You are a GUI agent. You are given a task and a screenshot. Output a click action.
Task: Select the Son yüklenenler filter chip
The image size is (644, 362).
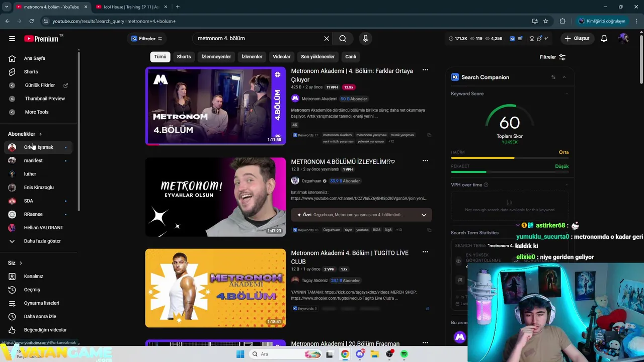[x=317, y=57]
